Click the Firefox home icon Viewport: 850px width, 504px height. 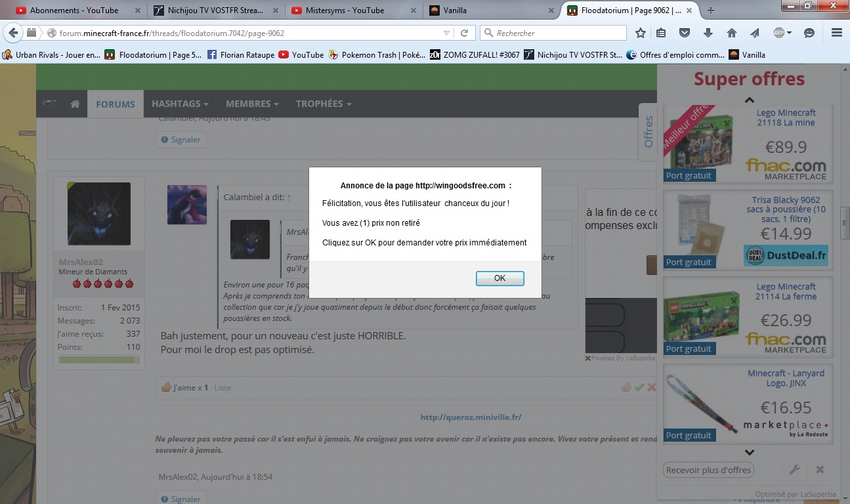[731, 33]
